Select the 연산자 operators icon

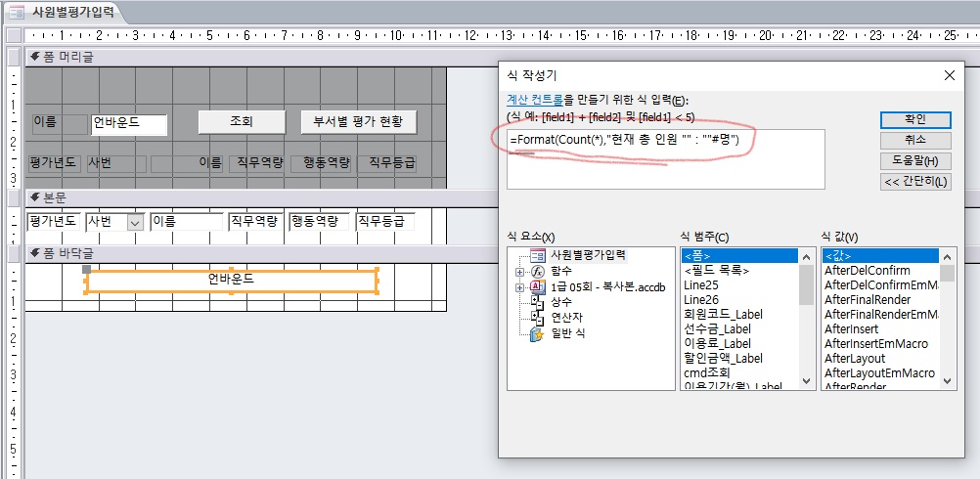(537, 319)
